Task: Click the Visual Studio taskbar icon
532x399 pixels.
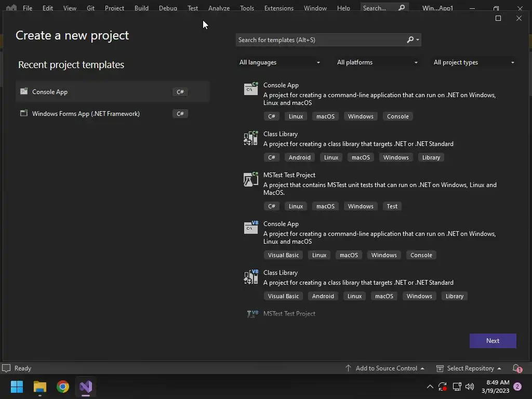Action: tap(86, 387)
